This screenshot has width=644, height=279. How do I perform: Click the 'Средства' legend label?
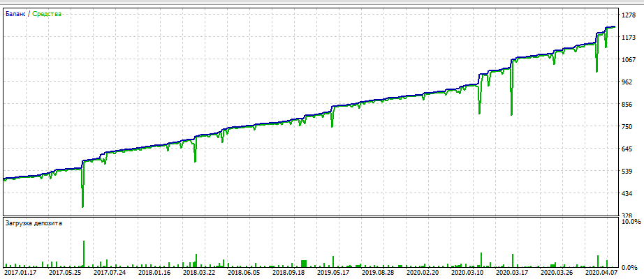(x=47, y=14)
